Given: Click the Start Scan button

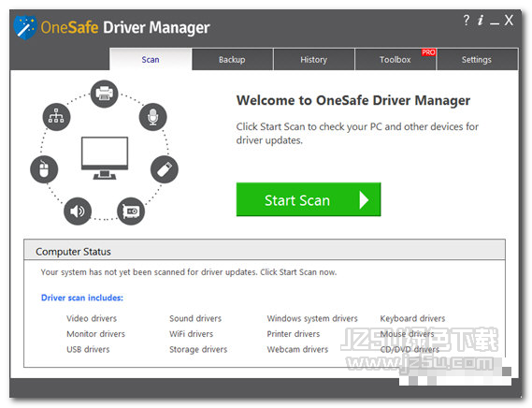Looking at the screenshot, I should point(309,199).
